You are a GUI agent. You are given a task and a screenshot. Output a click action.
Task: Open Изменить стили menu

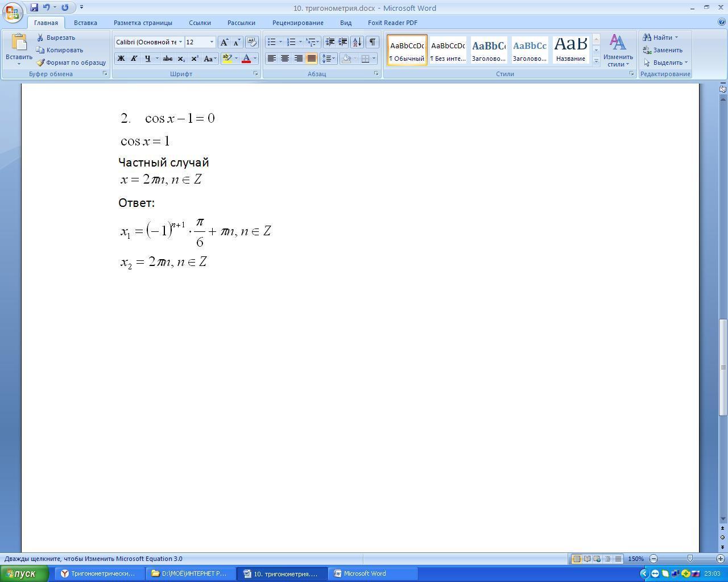pos(618,50)
